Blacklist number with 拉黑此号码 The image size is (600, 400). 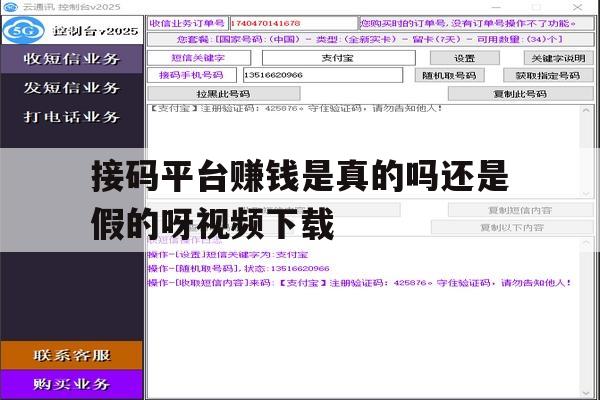(x=224, y=94)
